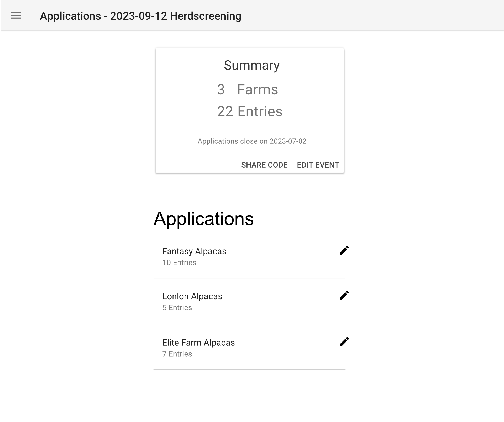The height and width of the screenshot is (422, 504).
Task: Click the Herdscreening page title
Action: pyautogui.click(x=140, y=16)
